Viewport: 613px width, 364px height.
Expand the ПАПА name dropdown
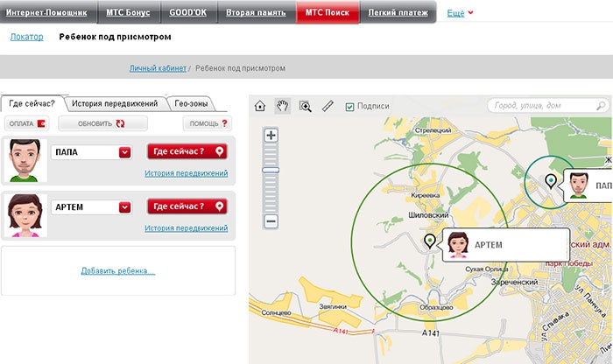(124, 152)
